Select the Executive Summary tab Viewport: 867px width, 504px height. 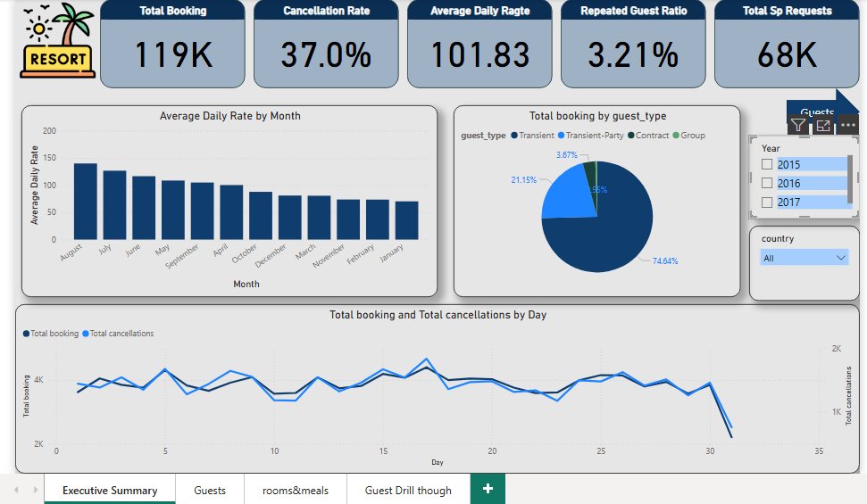[x=110, y=490]
